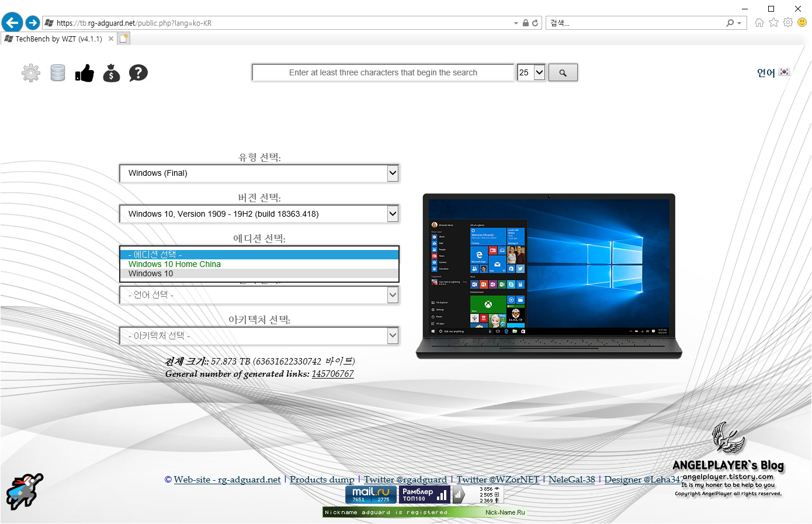Open the Twitter @WZorNET link
The width and height of the screenshot is (812, 524).
[x=498, y=480]
